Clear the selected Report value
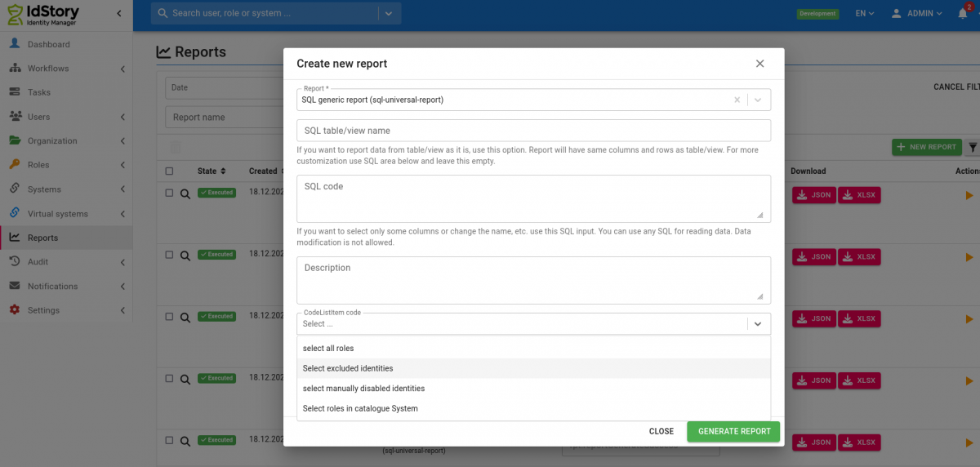 tap(737, 100)
